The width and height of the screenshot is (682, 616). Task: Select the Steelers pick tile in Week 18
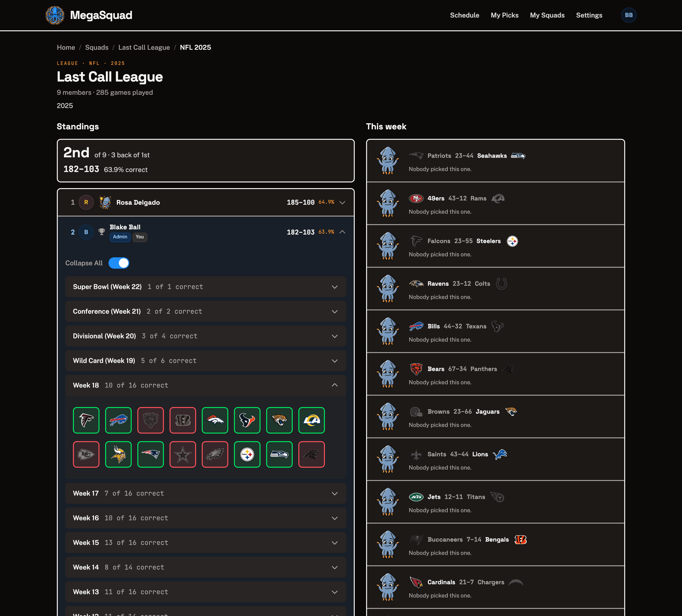247,454
